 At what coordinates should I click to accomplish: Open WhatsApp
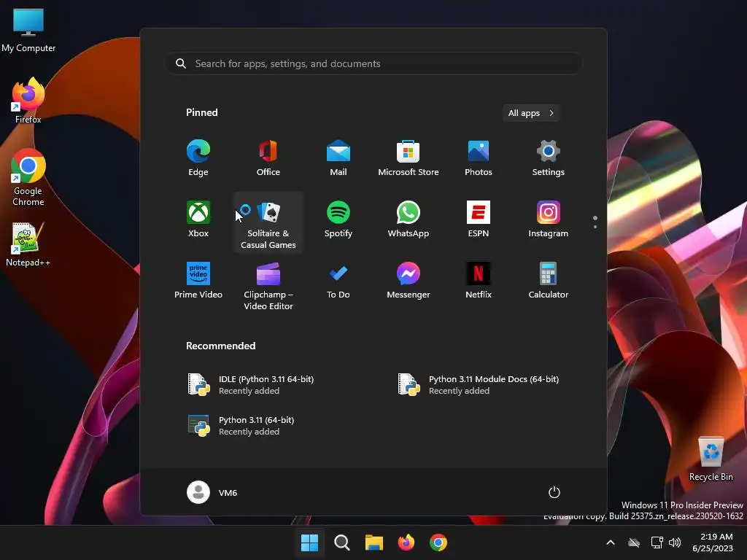click(x=409, y=219)
